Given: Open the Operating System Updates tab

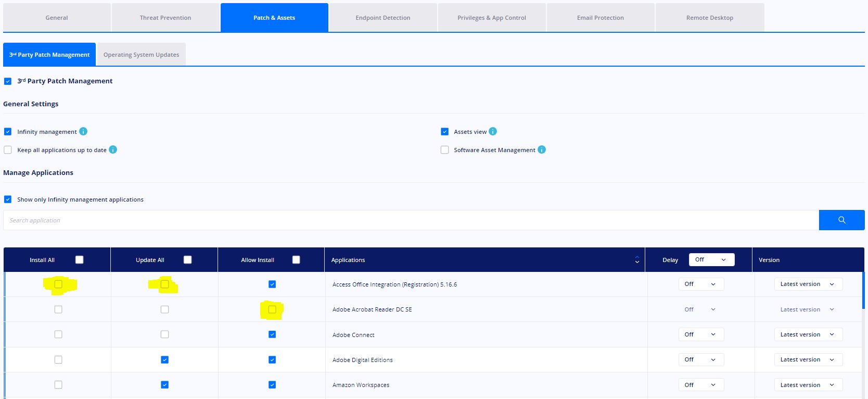Looking at the screenshot, I should (141, 55).
